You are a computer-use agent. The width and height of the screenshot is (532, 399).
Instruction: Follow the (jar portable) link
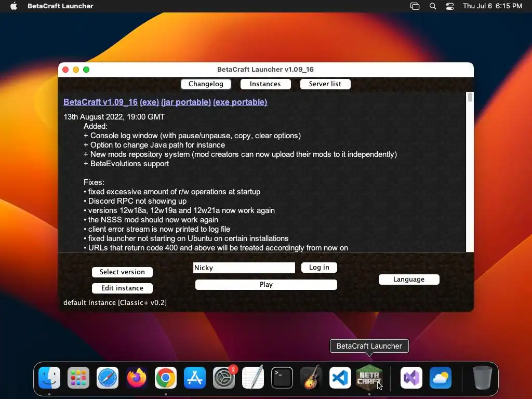tap(186, 102)
